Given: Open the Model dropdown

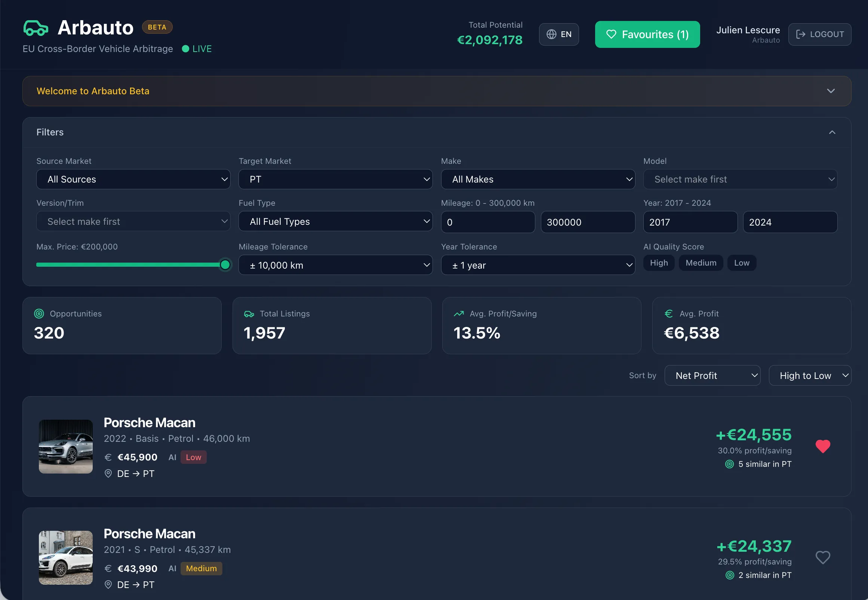Looking at the screenshot, I should coord(740,179).
